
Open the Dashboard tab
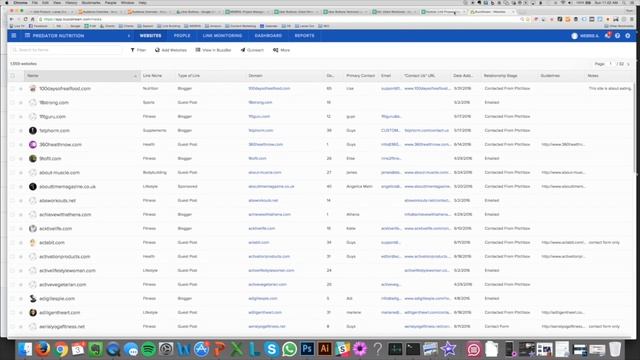[268, 36]
